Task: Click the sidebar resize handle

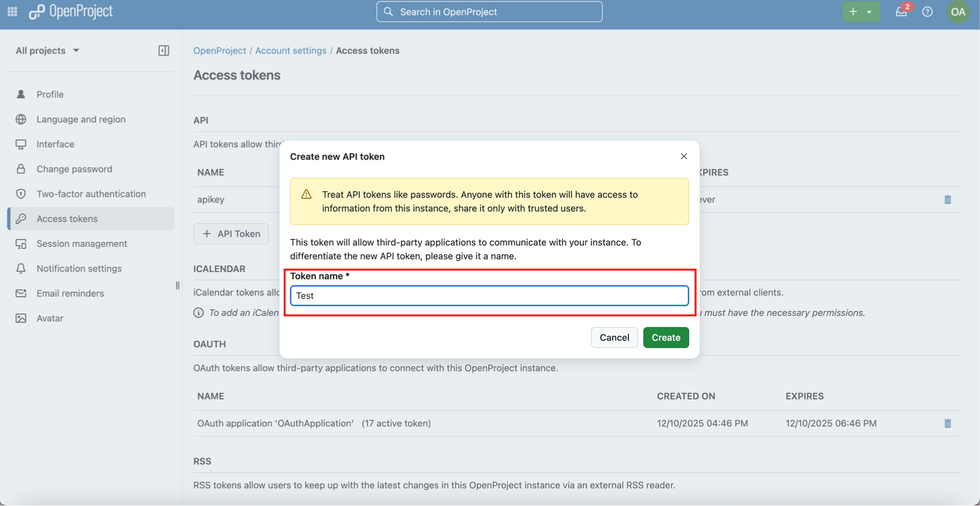Action: tap(177, 286)
